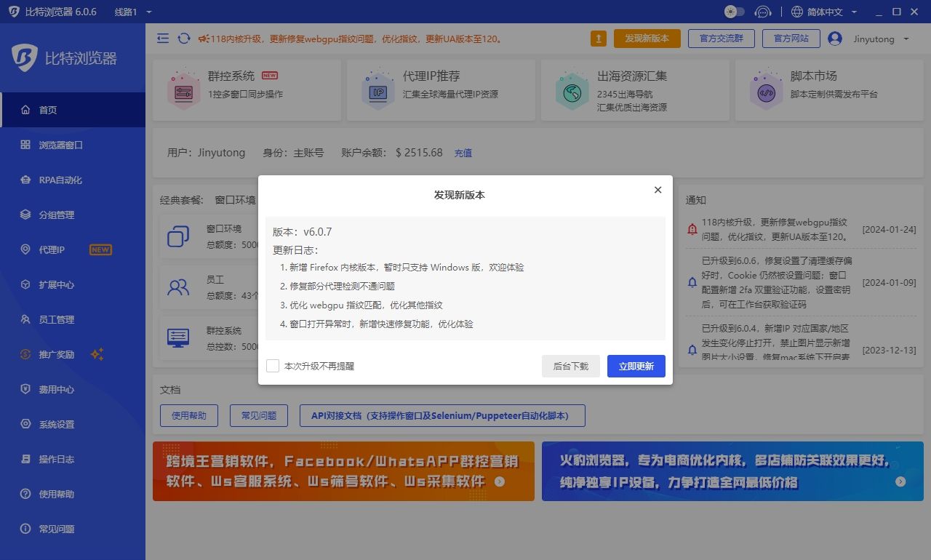Click the 扩展中心 cube icon
This screenshot has width=931, height=560.
pos(25,284)
